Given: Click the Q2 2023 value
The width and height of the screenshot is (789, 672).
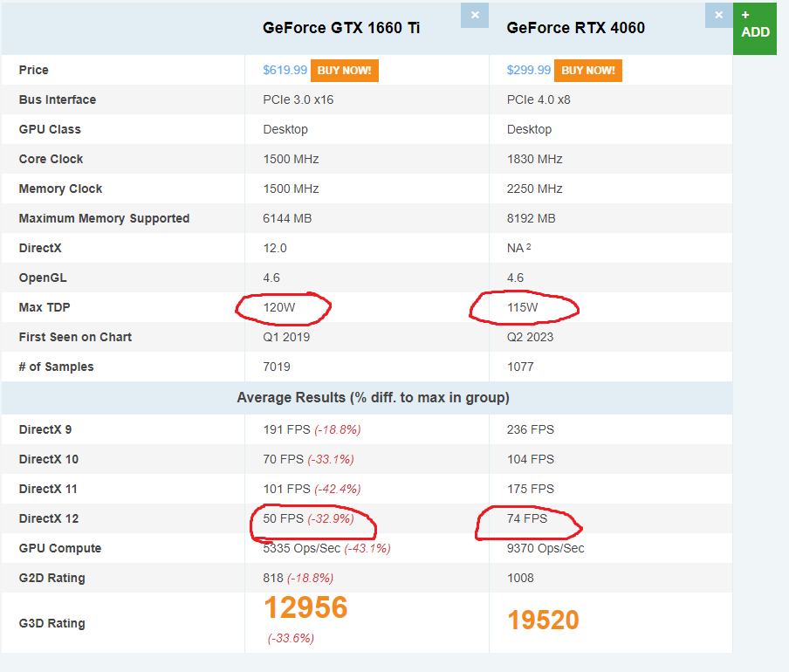Looking at the screenshot, I should click(530, 337).
